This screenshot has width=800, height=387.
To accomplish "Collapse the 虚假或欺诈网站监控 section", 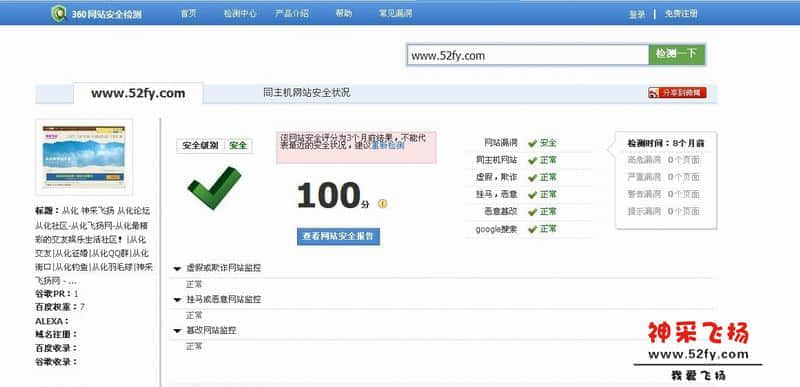I will 178,268.
